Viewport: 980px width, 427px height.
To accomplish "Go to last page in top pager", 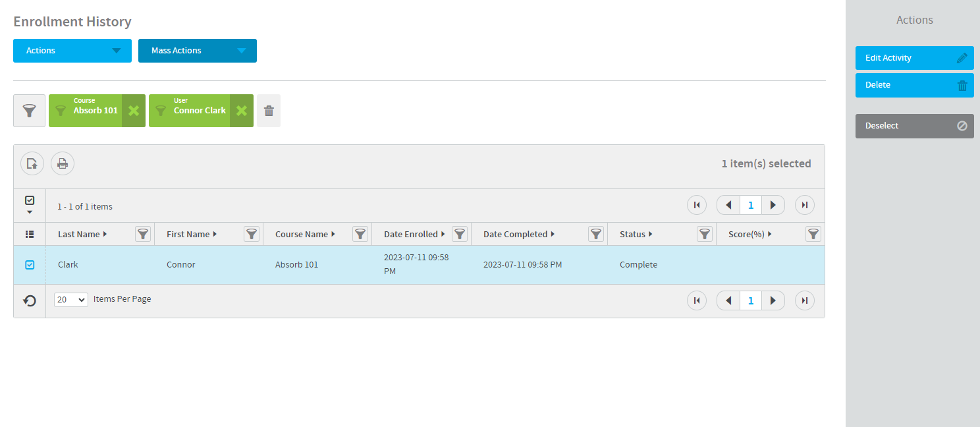I will tap(805, 206).
